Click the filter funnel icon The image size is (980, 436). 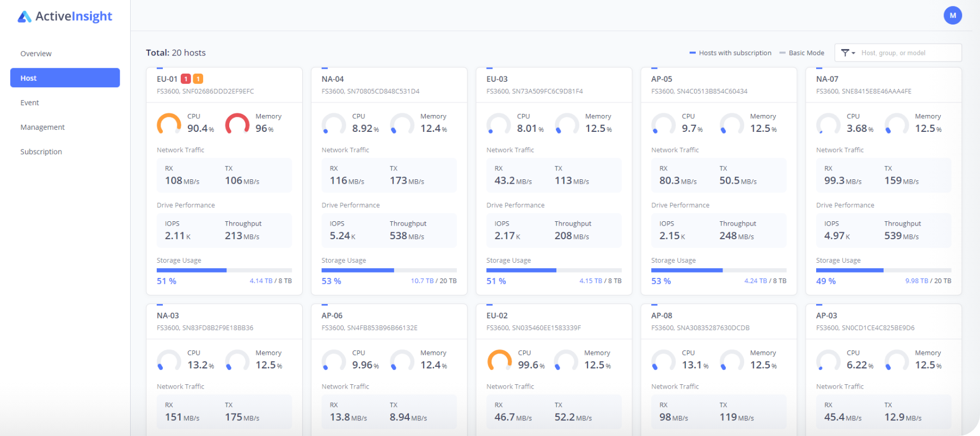[x=844, y=53]
